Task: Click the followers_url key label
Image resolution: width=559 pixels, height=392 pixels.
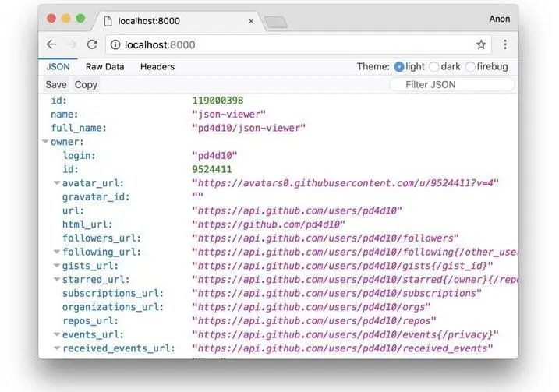Action: click(x=101, y=238)
